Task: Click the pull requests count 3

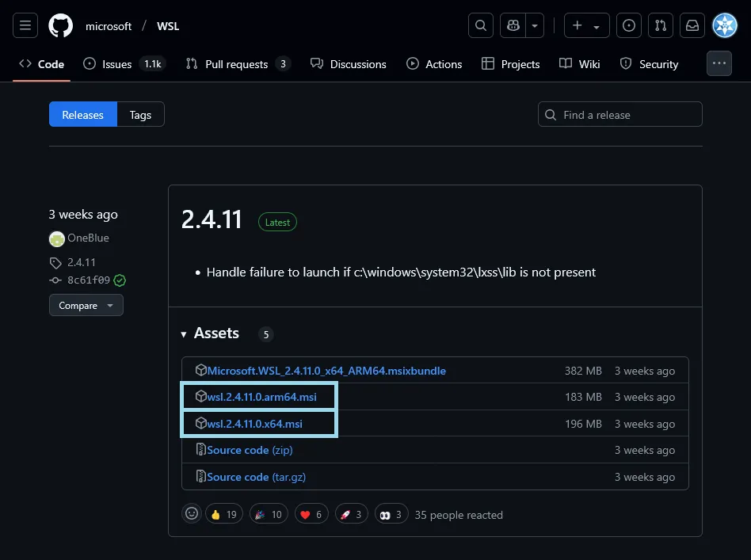Action: point(283,64)
